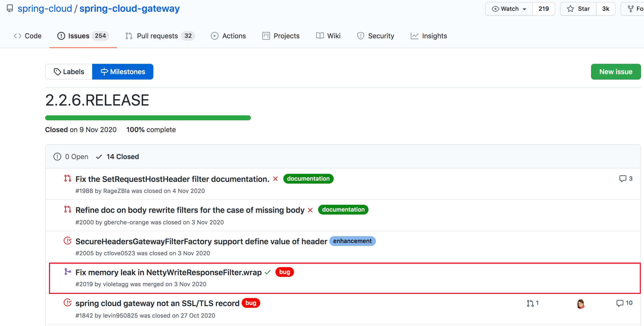This screenshot has height=326, width=644.
Task: Click the New issue button
Action: point(616,72)
